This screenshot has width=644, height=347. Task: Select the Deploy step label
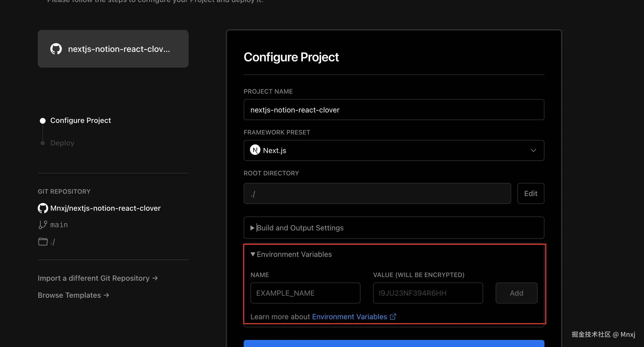coord(62,143)
